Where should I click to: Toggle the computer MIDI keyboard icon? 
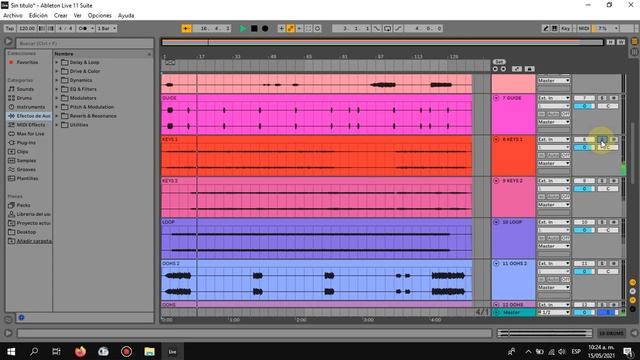(x=555, y=28)
